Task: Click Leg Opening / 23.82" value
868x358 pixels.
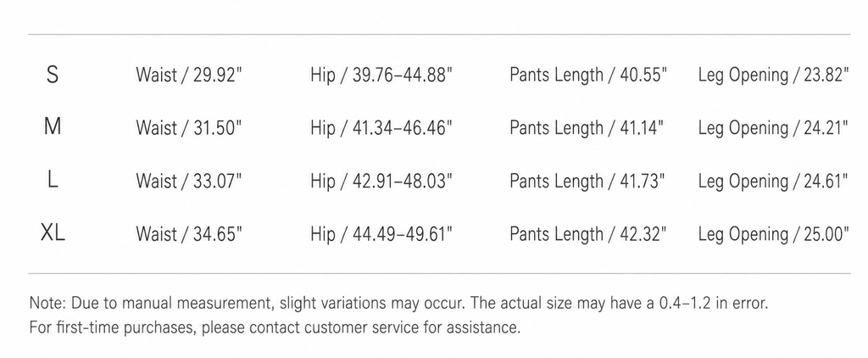Action: click(774, 76)
